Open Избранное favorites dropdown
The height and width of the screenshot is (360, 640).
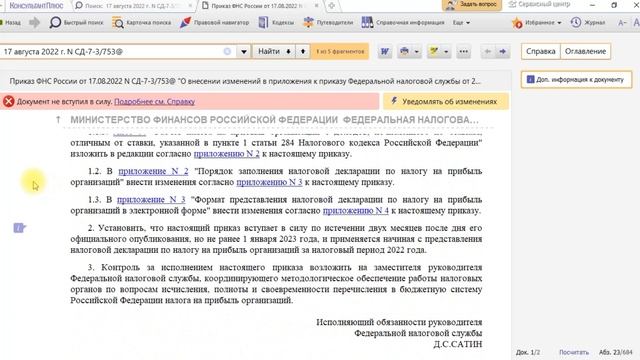click(x=537, y=23)
